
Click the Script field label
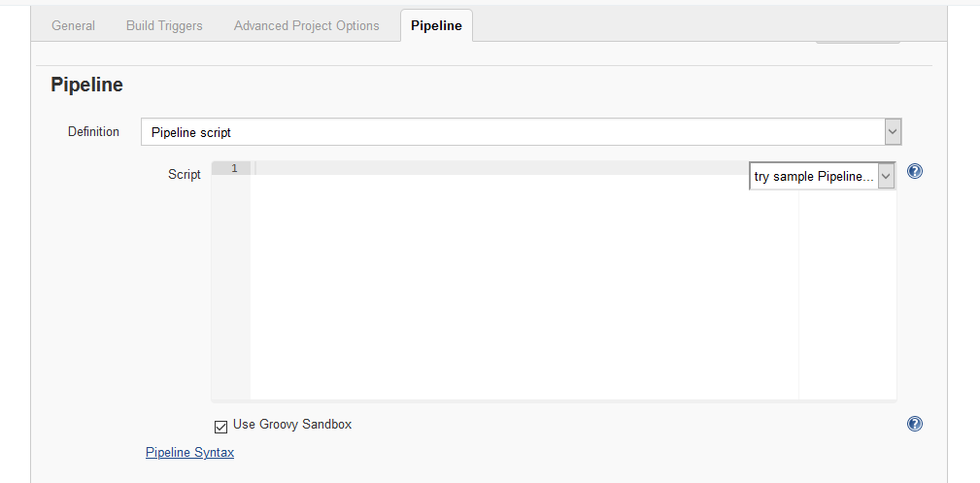(x=185, y=175)
